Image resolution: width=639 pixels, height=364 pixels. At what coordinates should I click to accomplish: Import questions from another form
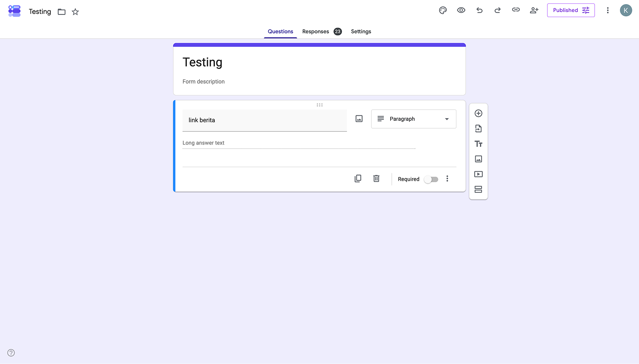point(478,128)
